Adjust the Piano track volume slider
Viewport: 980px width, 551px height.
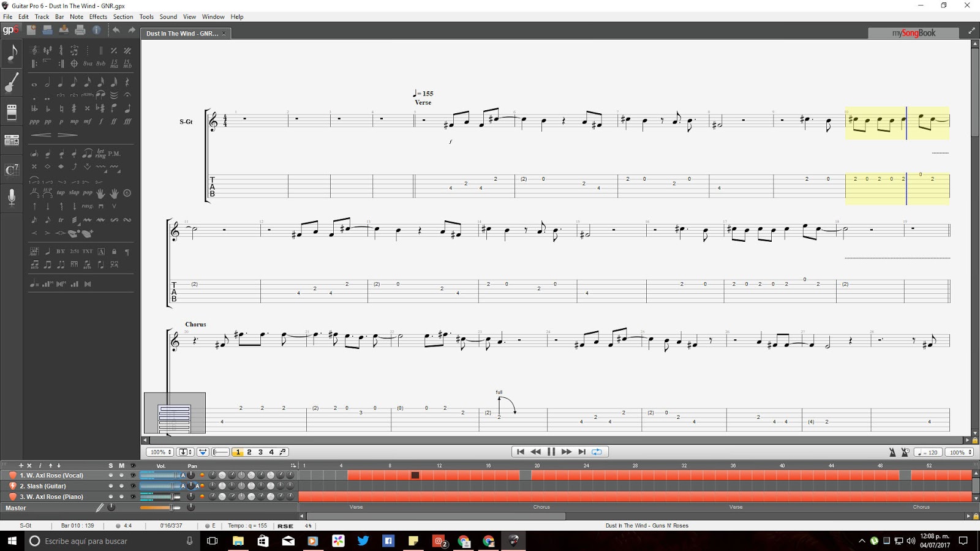tap(159, 497)
